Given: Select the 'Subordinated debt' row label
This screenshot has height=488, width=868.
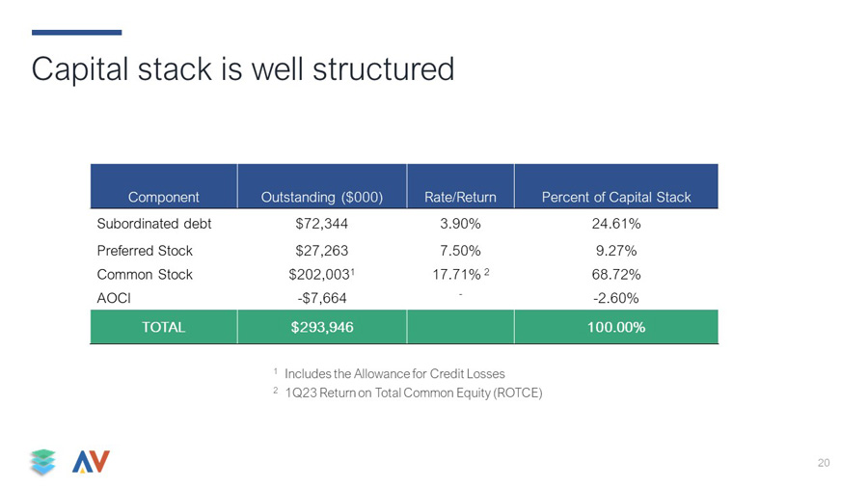Looking at the screenshot, I should 154,224.
